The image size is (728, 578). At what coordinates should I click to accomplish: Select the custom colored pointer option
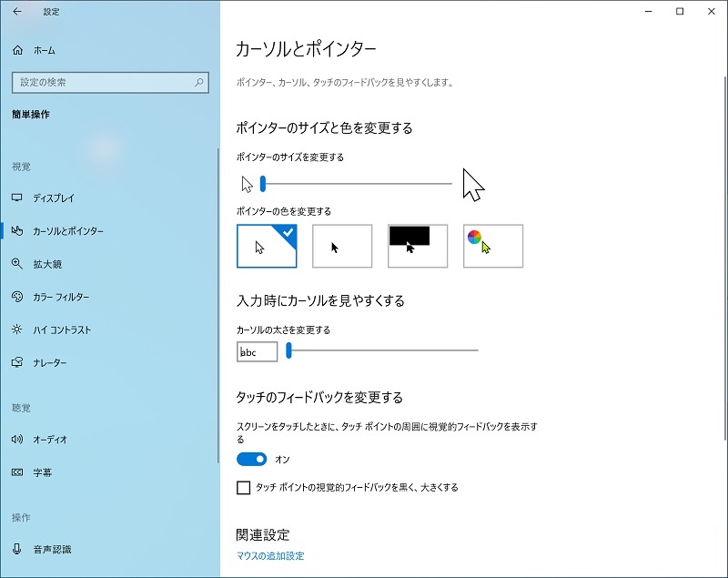click(x=492, y=245)
